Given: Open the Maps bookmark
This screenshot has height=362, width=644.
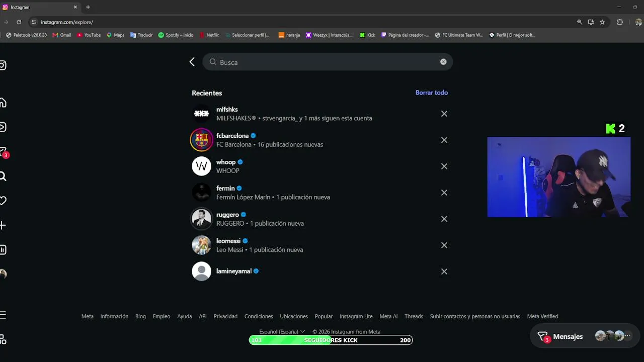Looking at the screenshot, I should 115,35.
